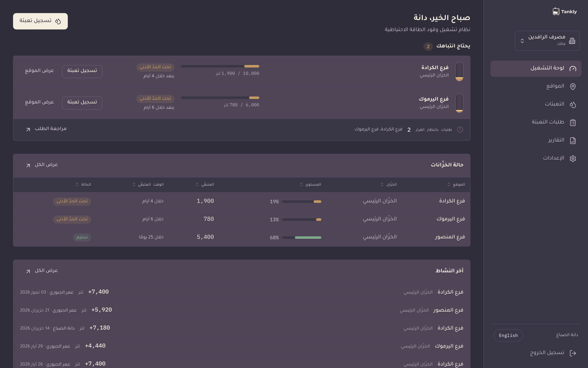Open التعبئات sidebar item
The height and width of the screenshot is (368, 588).
point(536,104)
